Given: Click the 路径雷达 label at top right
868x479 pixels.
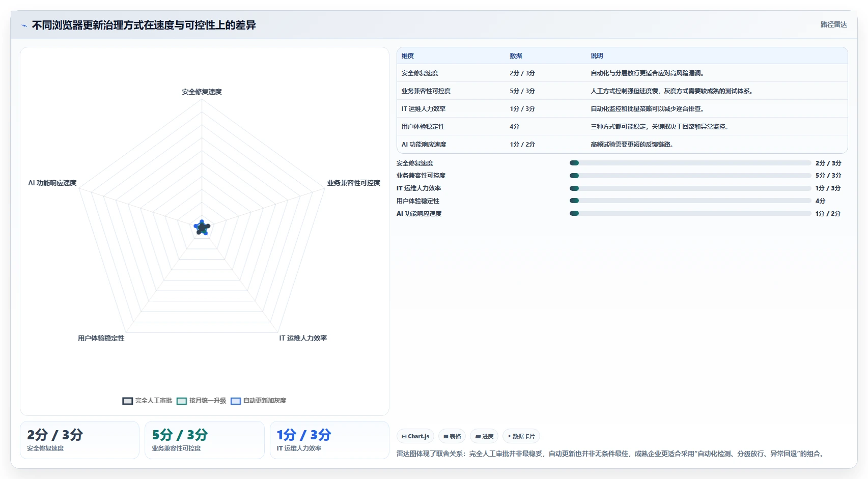Looking at the screenshot, I should (833, 24).
